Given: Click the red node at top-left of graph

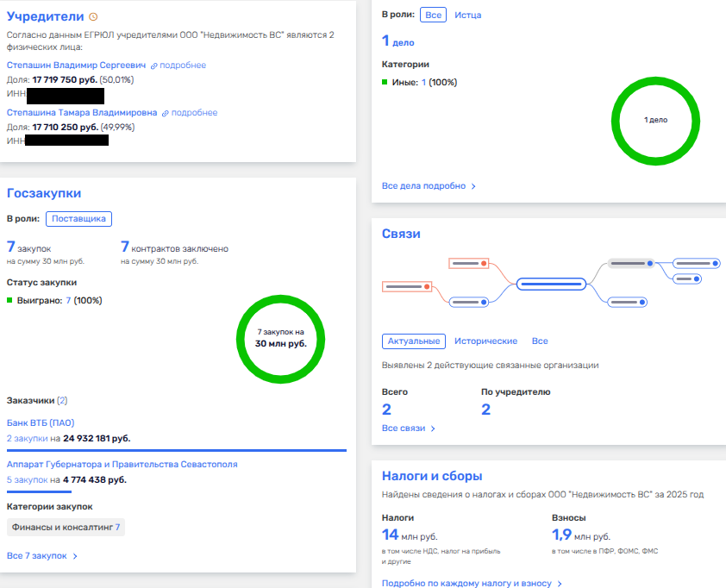Looking at the screenshot, I should (x=469, y=263).
